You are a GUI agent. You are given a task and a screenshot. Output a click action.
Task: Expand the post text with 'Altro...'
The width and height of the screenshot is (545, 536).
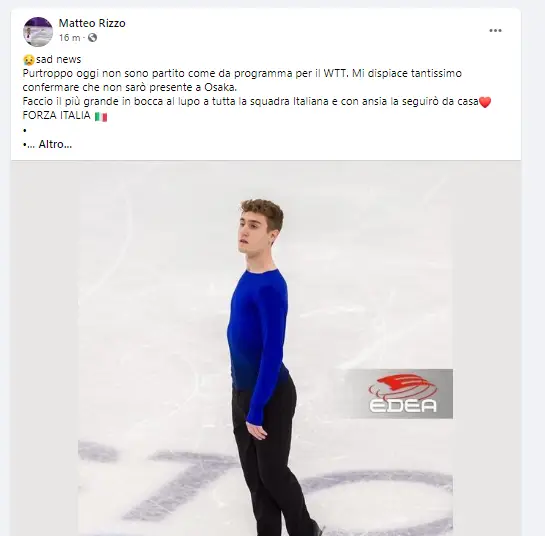55,144
